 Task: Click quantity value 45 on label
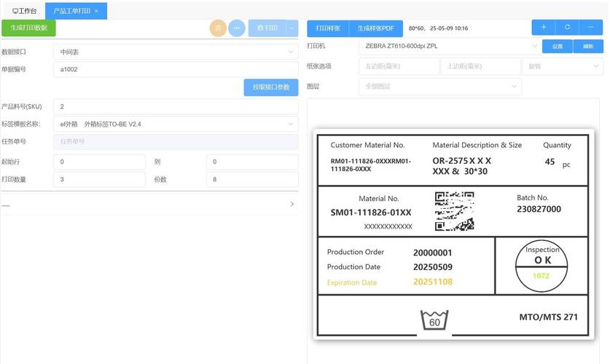pyautogui.click(x=550, y=162)
